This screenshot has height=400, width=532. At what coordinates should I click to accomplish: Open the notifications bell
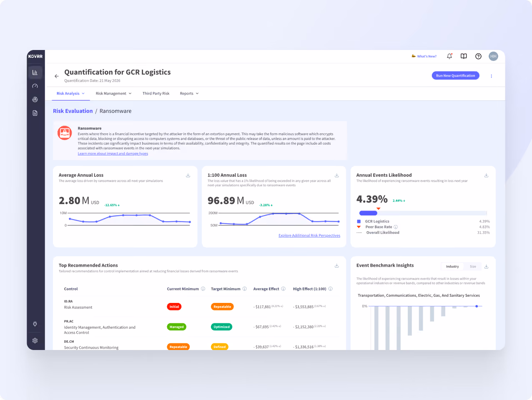(x=449, y=56)
